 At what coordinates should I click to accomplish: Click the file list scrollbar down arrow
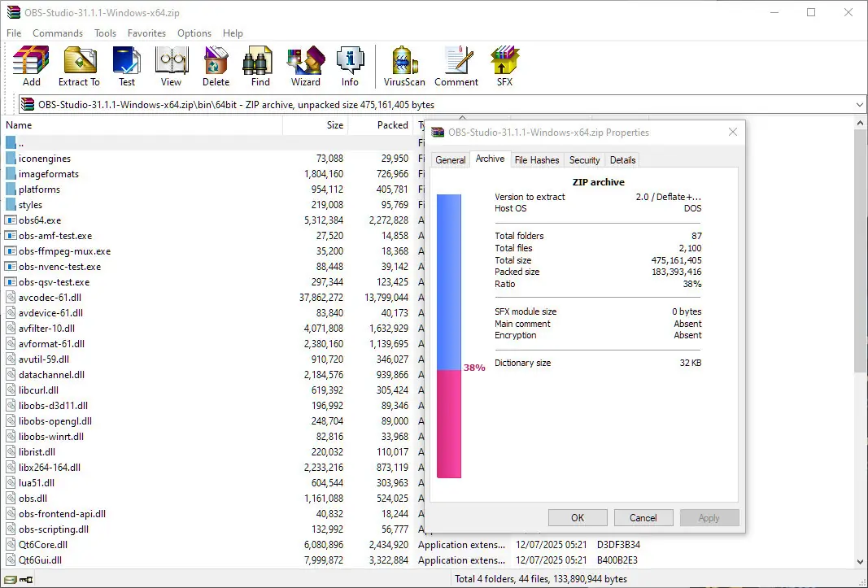[860, 561]
